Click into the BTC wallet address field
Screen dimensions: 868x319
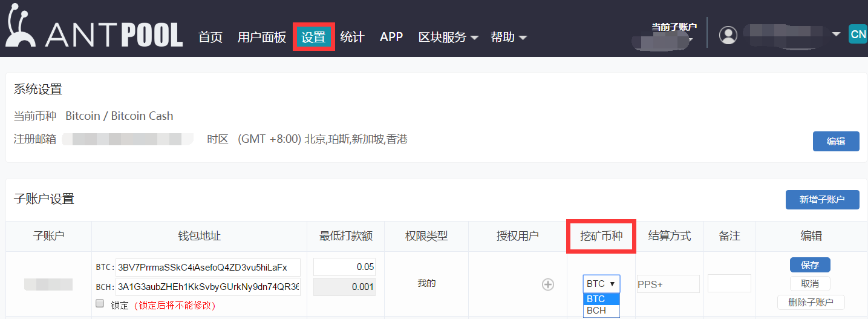207,268
